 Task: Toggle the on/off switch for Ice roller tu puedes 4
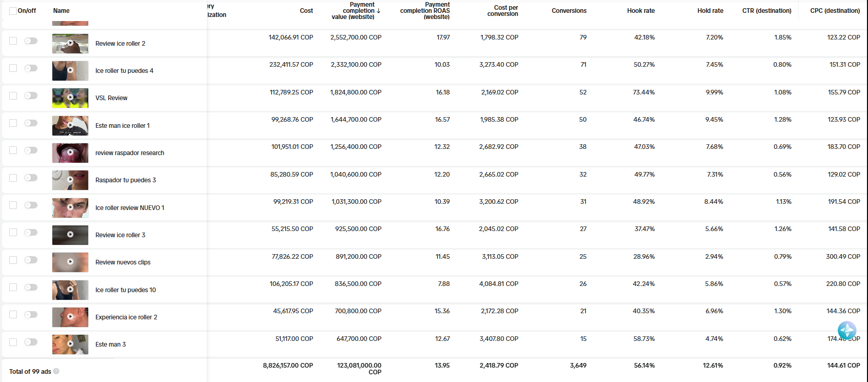[31, 68]
